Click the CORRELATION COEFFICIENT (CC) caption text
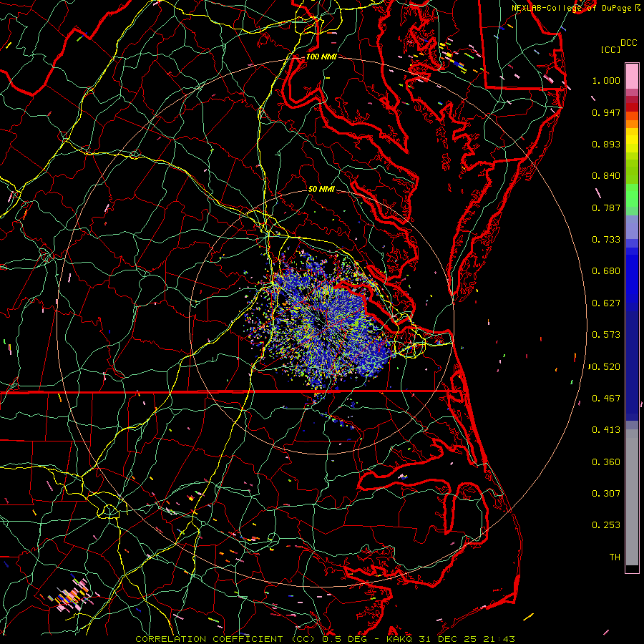 225,639
